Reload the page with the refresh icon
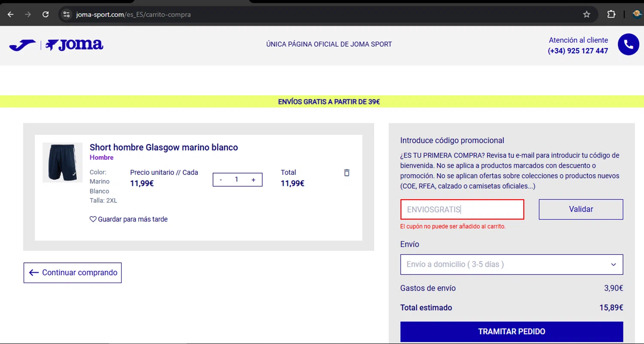 coord(46,15)
